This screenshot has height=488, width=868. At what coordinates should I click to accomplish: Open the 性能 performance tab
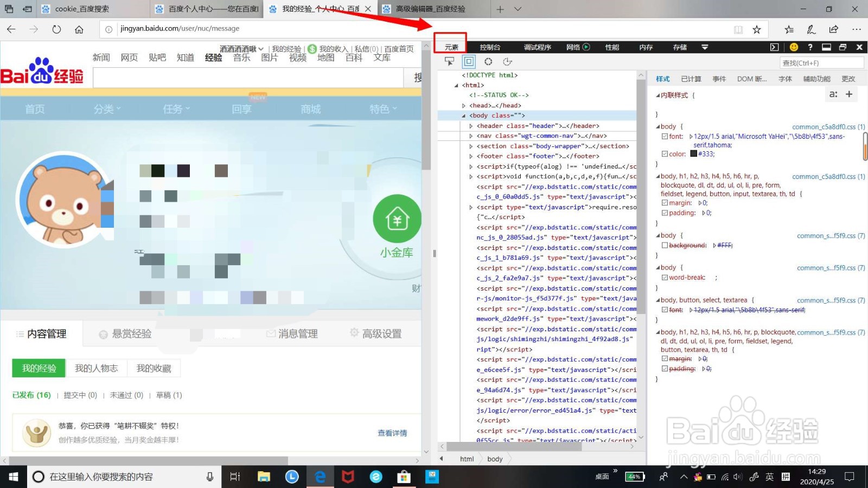(x=612, y=47)
